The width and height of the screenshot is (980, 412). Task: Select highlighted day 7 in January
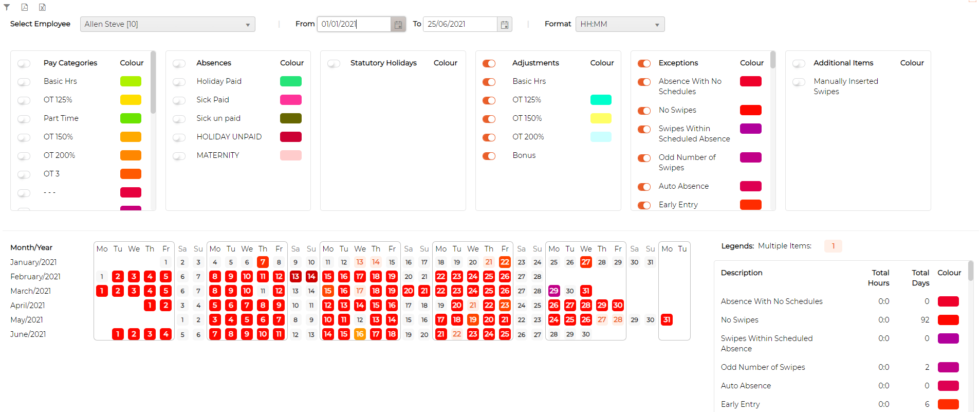(x=263, y=262)
